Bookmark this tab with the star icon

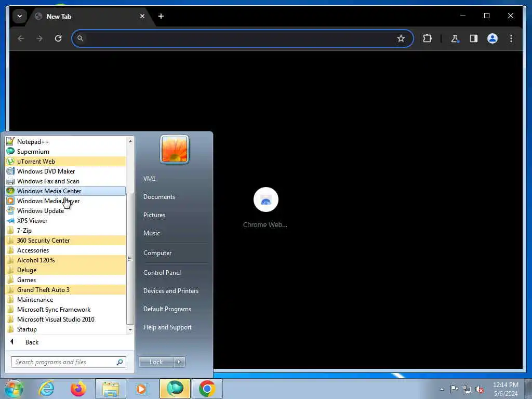click(x=401, y=38)
